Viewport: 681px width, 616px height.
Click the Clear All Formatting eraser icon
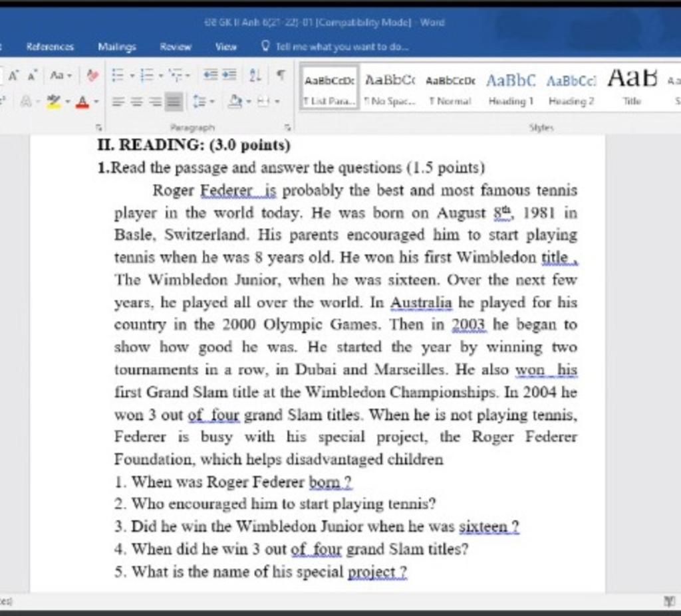point(92,76)
